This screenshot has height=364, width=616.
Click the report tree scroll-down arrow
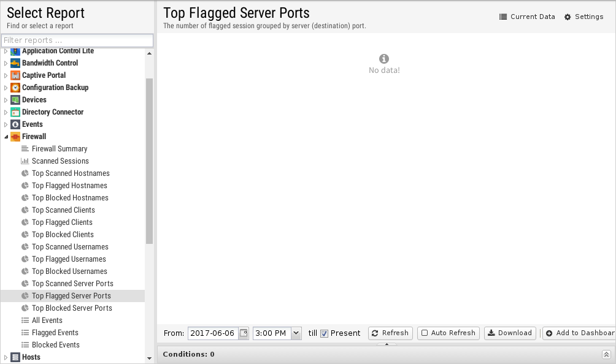point(149,358)
